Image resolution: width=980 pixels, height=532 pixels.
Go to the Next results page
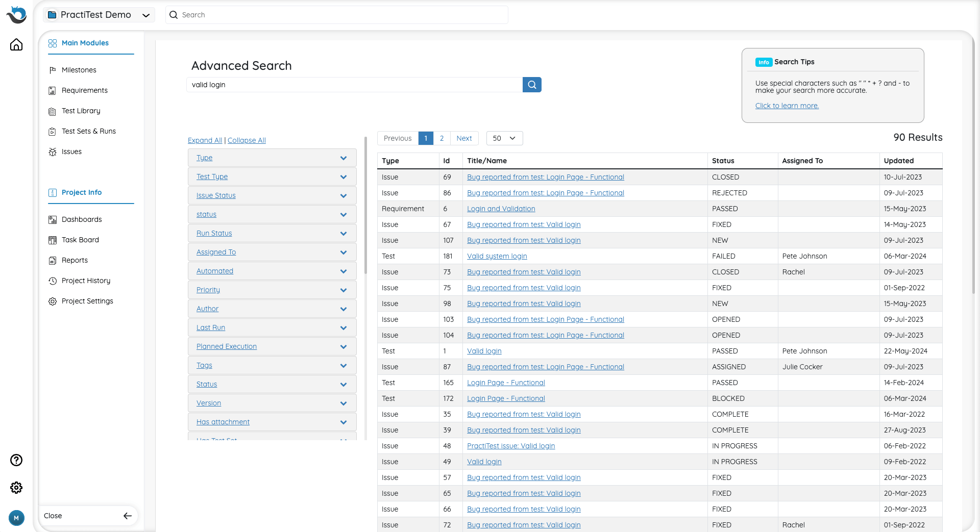click(x=464, y=138)
